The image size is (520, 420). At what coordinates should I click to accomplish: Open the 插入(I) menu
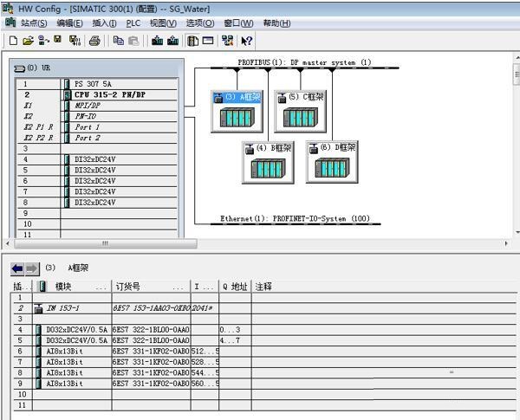click(x=104, y=23)
